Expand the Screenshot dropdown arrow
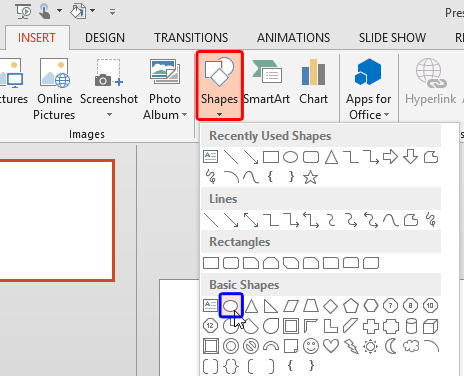 tap(109, 115)
